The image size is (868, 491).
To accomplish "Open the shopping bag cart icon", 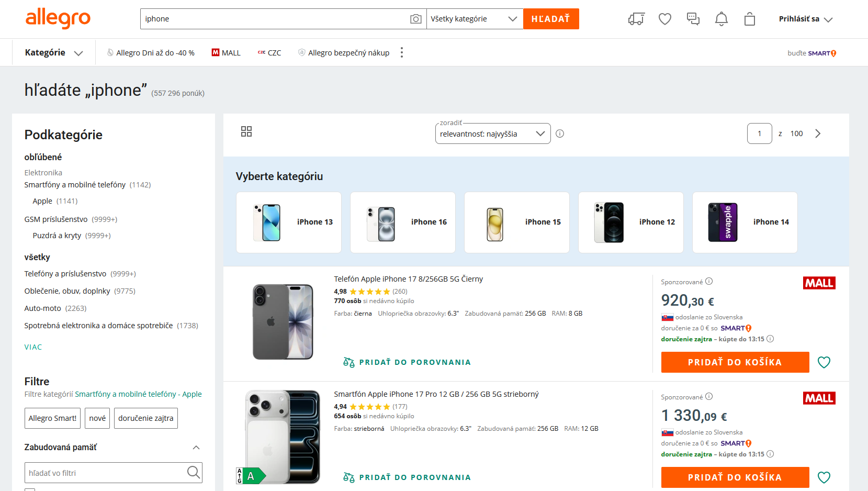I will [x=750, y=19].
